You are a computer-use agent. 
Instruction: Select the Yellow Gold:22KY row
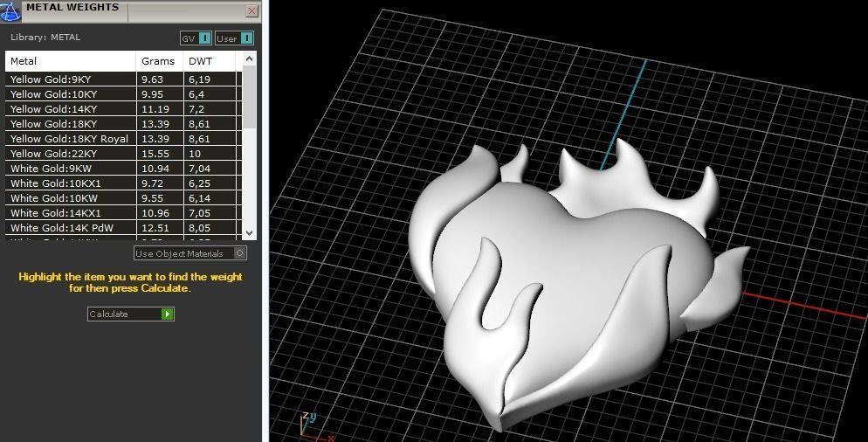[x=123, y=154]
